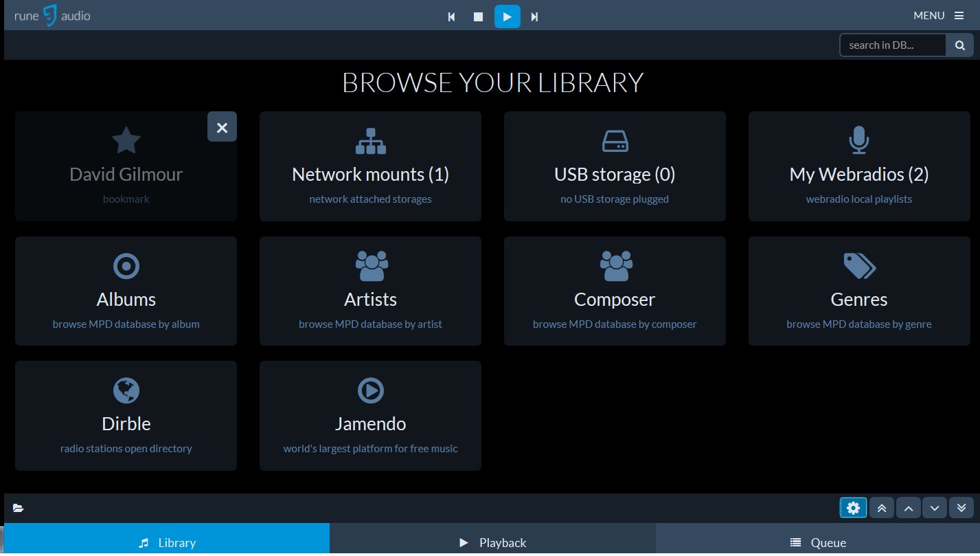
Task: Jump to top with double-up arrows
Action: [882, 508]
